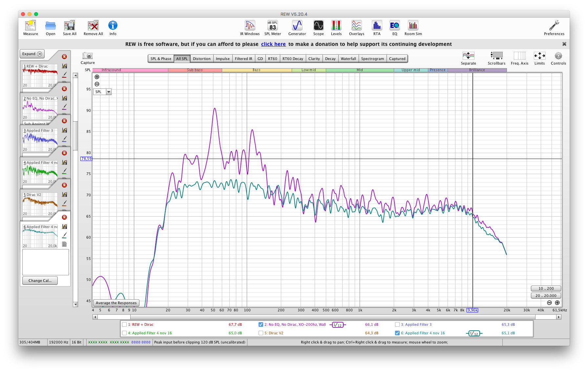The image size is (588, 372).
Task: Enable trace 1: REW + Dirac checkbox
Action: coord(124,324)
